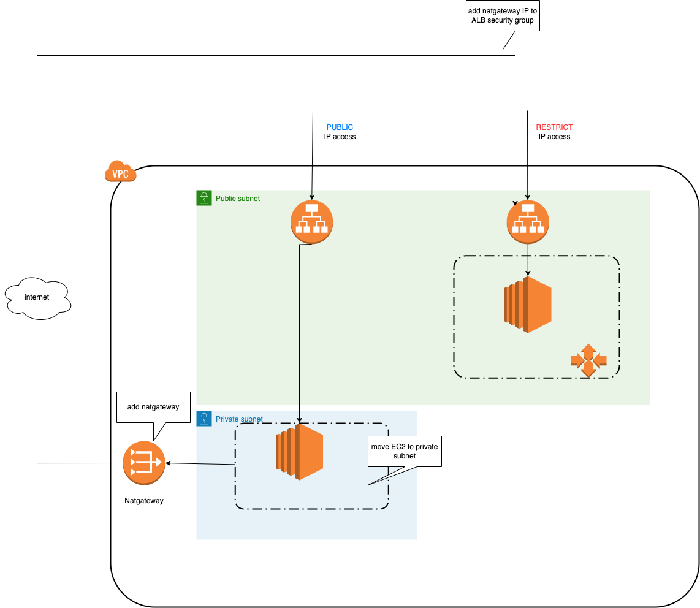
Task: Click the VPC cloud icon
Action: [x=120, y=172]
